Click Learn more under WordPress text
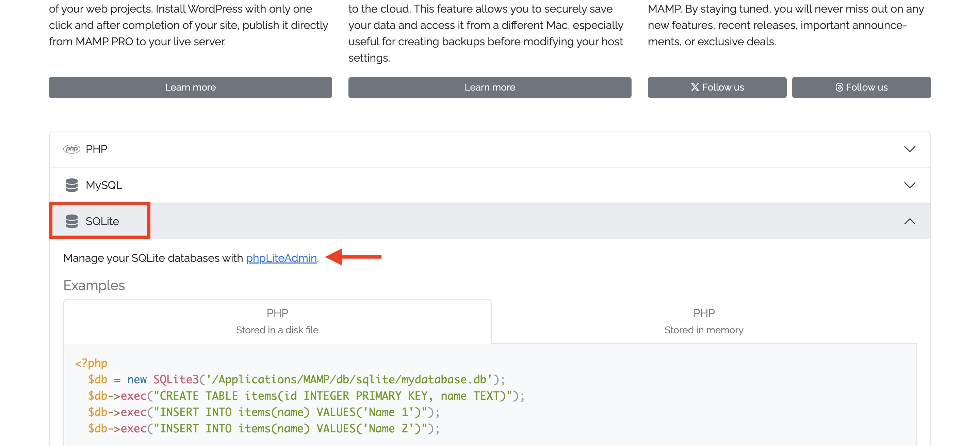The width and height of the screenshot is (980, 446). click(190, 87)
